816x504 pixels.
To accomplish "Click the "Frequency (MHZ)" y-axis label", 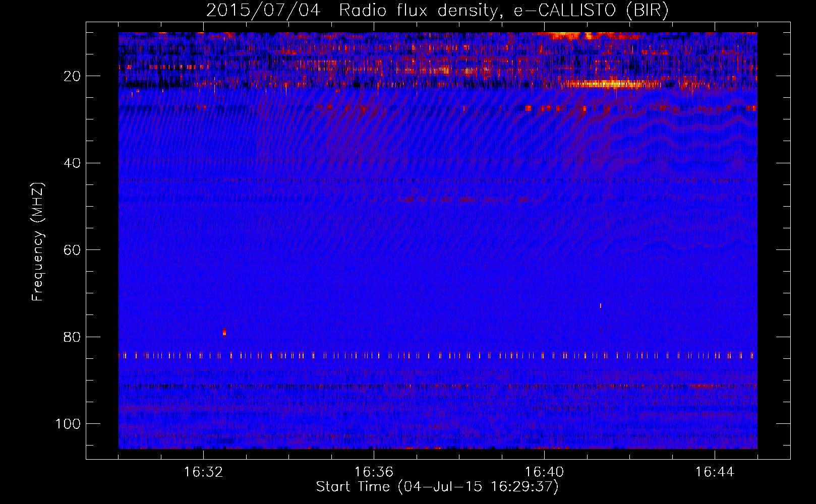I will (x=38, y=242).
